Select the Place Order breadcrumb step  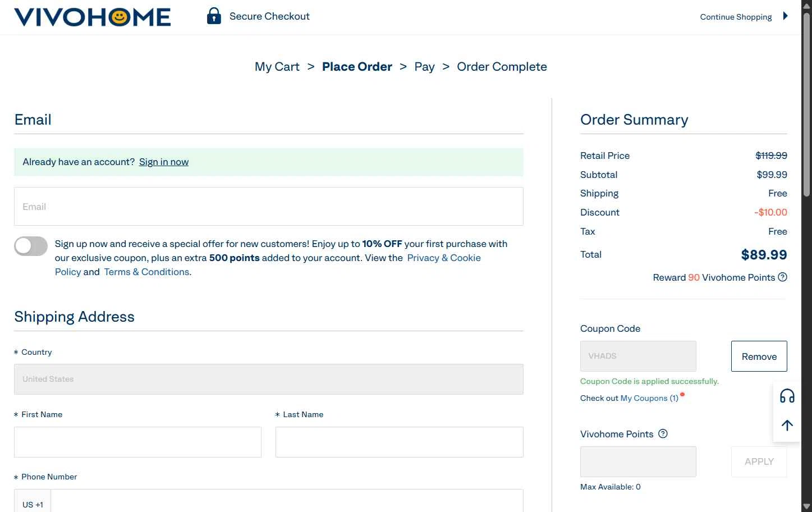357,67
